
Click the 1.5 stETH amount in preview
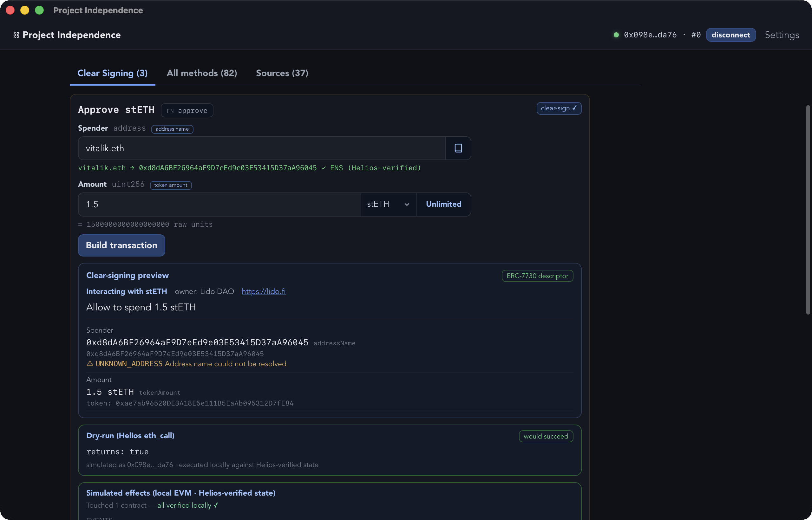[x=110, y=392]
